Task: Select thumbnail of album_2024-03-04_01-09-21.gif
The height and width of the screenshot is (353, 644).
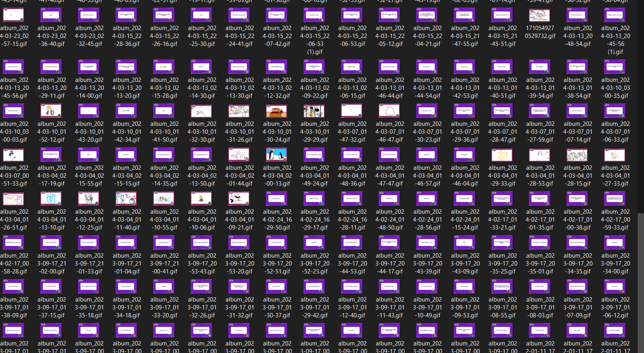Action: point(239,199)
